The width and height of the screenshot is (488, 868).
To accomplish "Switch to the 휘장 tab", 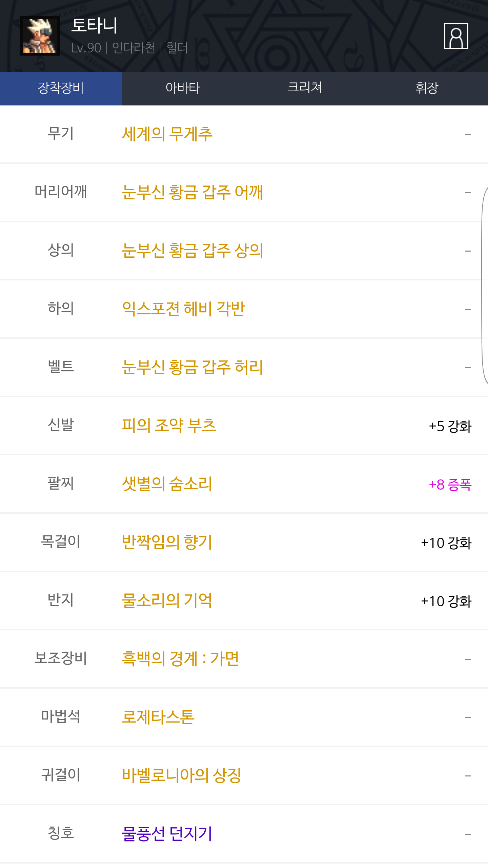I will coord(427,88).
